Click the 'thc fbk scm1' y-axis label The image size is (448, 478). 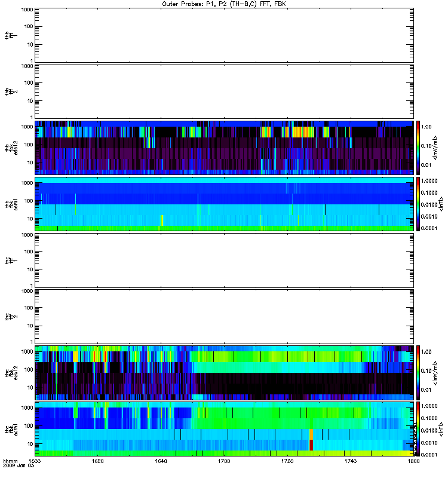point(11,429)
